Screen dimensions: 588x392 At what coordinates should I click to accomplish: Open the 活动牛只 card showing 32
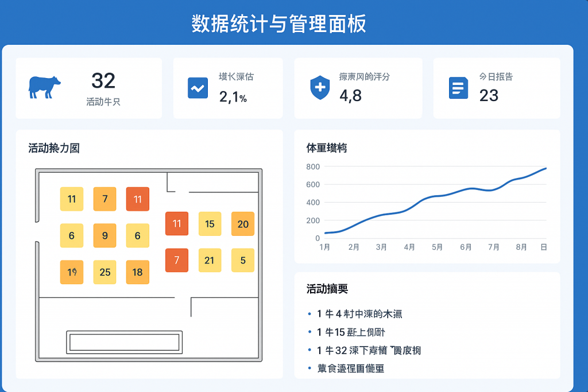click(x=88, y=88)
